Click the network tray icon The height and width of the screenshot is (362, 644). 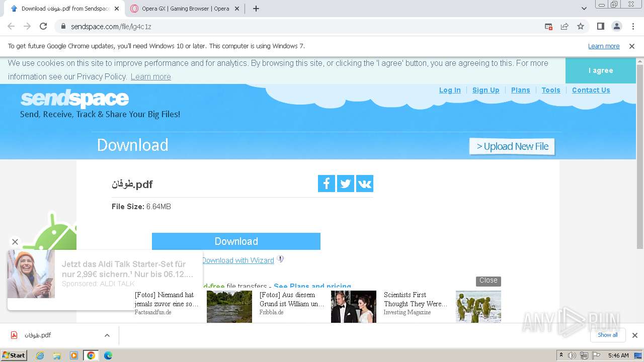pos(584,355)
